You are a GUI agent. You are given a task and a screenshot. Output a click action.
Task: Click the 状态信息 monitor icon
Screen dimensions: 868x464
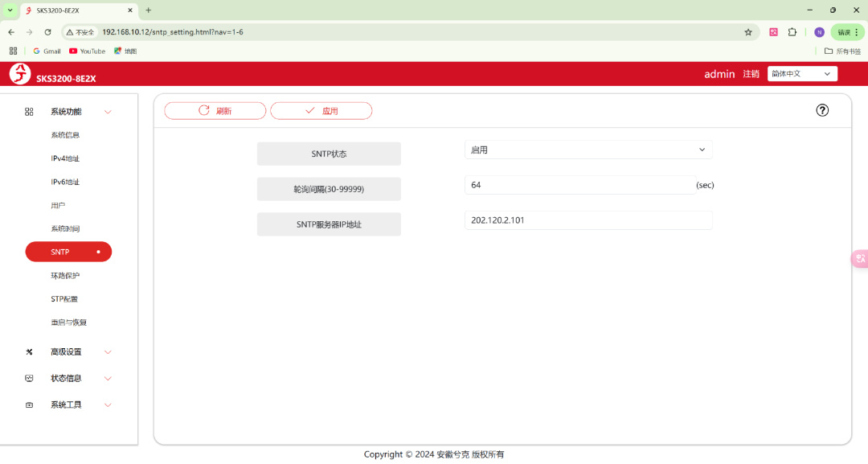tap(30, 378)
